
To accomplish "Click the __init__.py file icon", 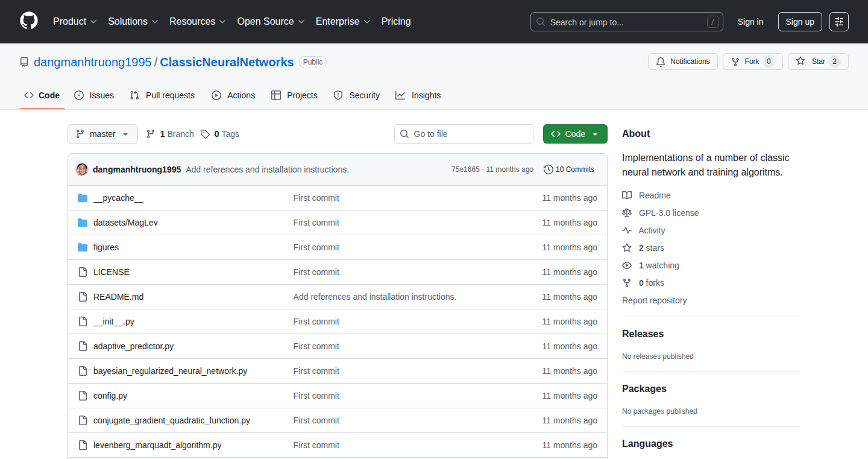I will tap(83, 321).
